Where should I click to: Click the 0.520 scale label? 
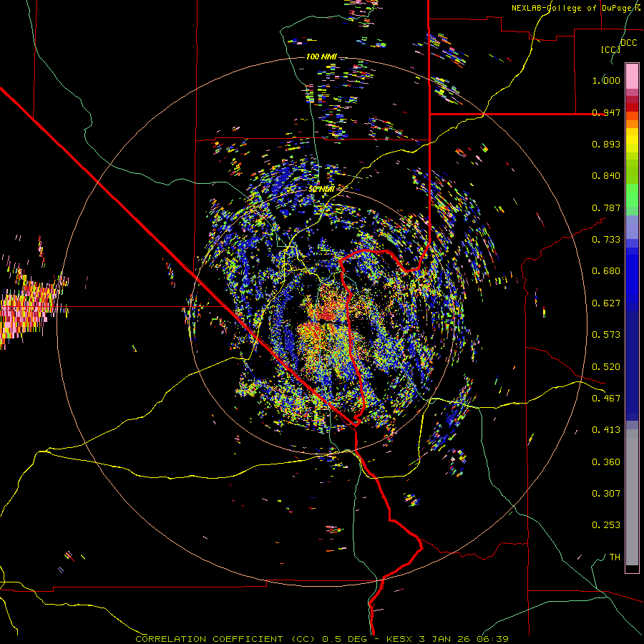coord(606,367)
